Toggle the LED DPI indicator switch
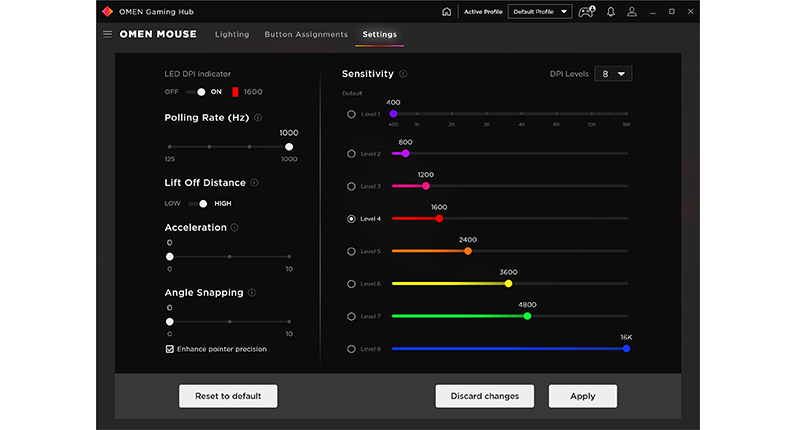Screen dimensions: 795x430 (196, 92)
